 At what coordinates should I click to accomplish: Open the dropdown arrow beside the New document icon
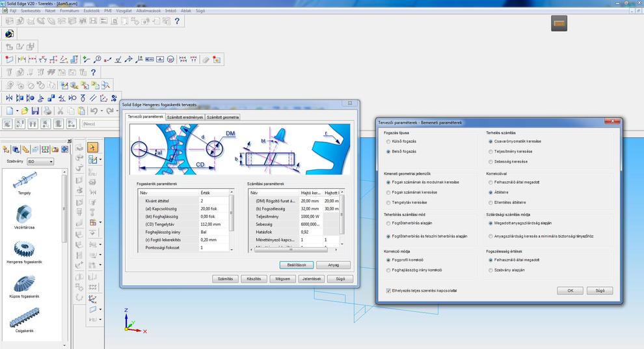pos(18,111)
